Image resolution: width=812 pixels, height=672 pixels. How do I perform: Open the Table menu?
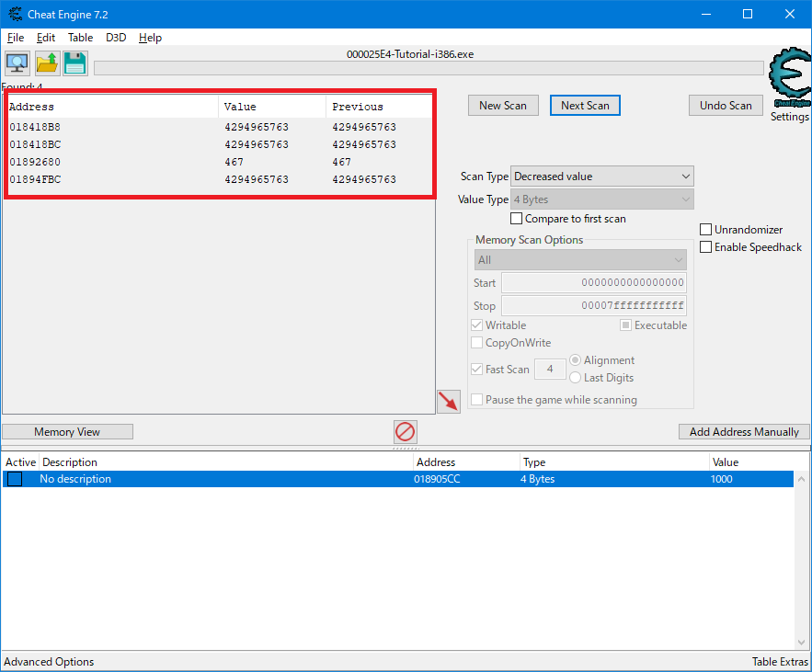click(80, 38)
